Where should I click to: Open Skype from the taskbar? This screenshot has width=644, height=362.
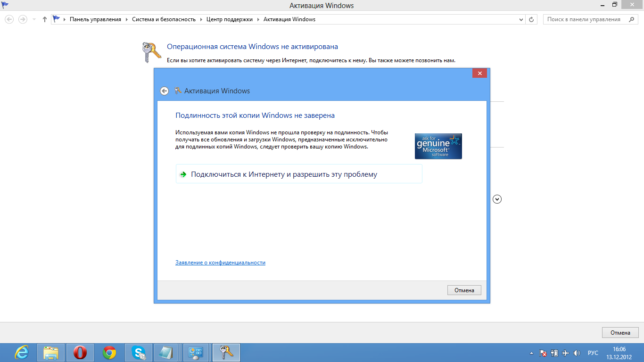click(139, 352)
